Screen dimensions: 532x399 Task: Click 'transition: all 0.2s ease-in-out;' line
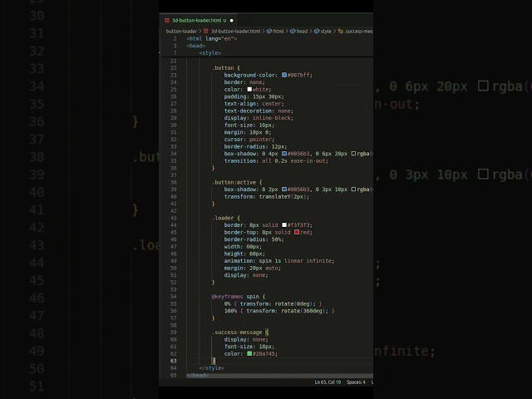(276, 160)
